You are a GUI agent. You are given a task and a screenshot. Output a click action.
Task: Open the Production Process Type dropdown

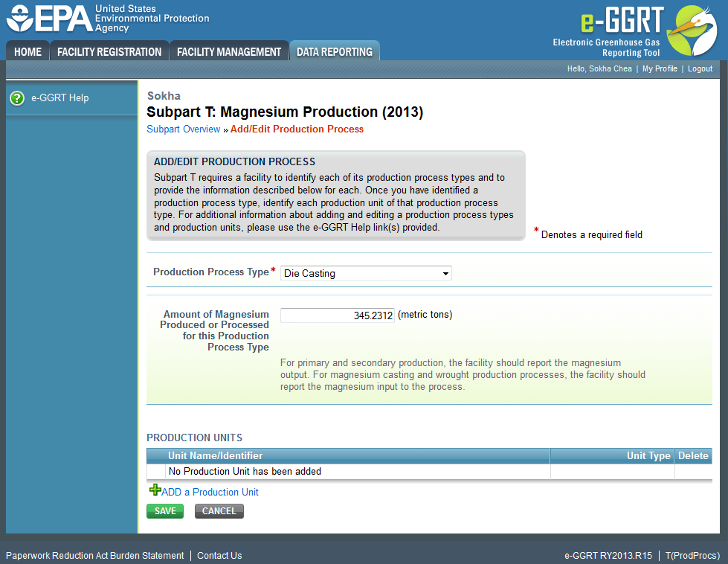click(x=366, y=273)
